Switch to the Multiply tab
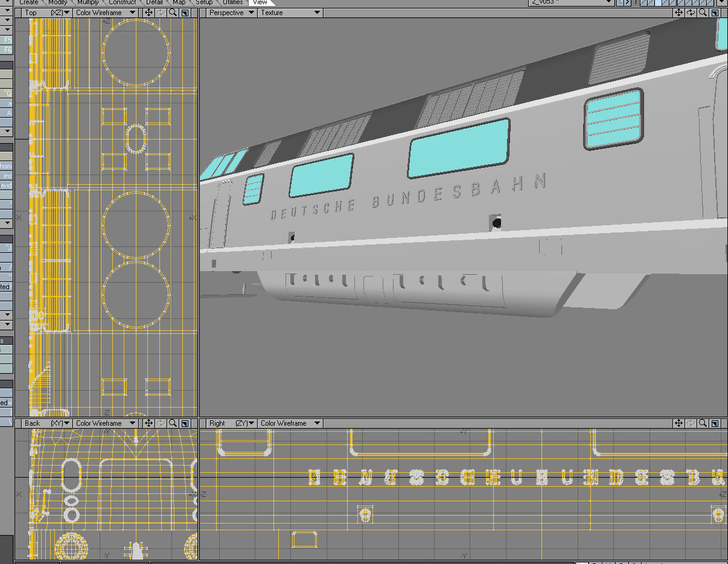 pos(88,2)
